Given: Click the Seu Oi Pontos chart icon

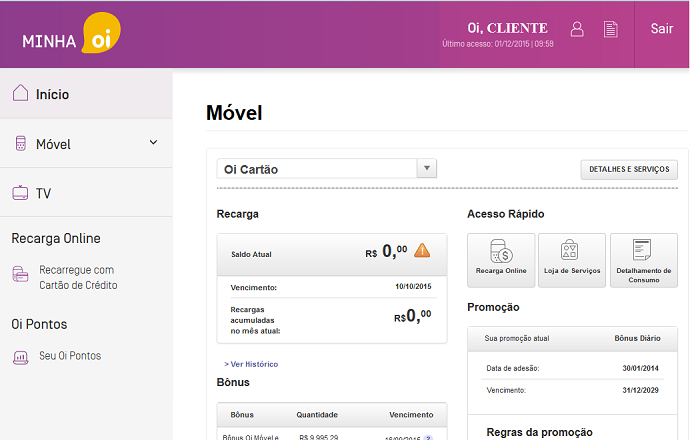Looking at the screenshot, I should tap(20, 356).
